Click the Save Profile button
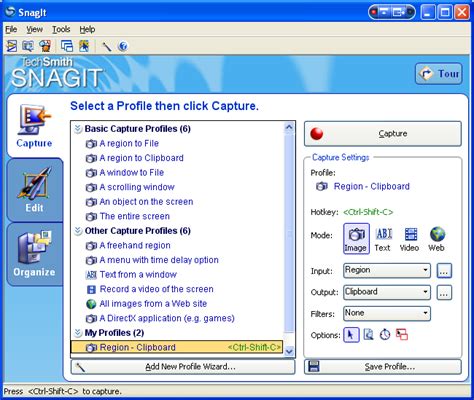Viewport: 474px width, 400px height. click(383, 367)
